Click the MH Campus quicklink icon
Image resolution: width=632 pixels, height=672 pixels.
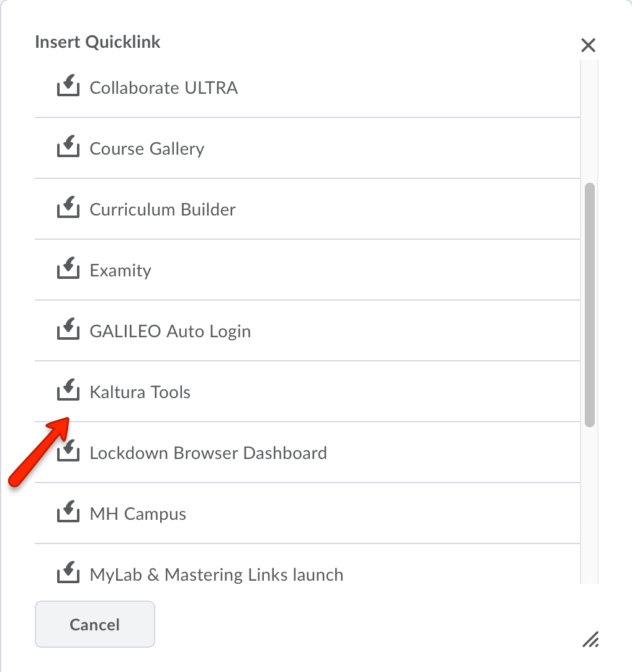68,513
